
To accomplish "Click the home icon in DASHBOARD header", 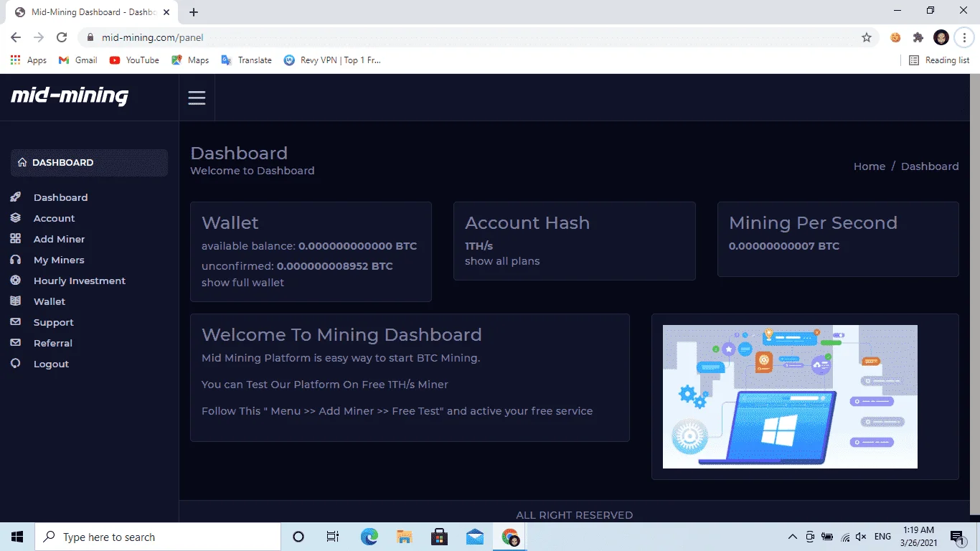I will point(22,162).
